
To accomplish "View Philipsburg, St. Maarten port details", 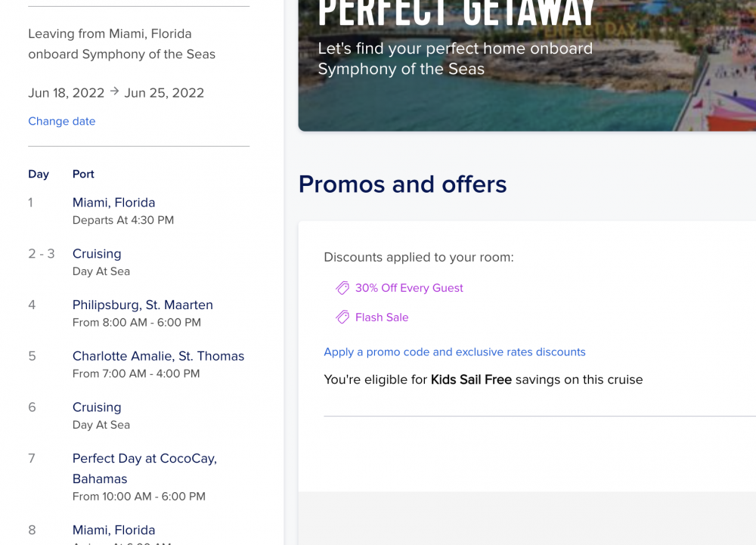I will (143, 305).
